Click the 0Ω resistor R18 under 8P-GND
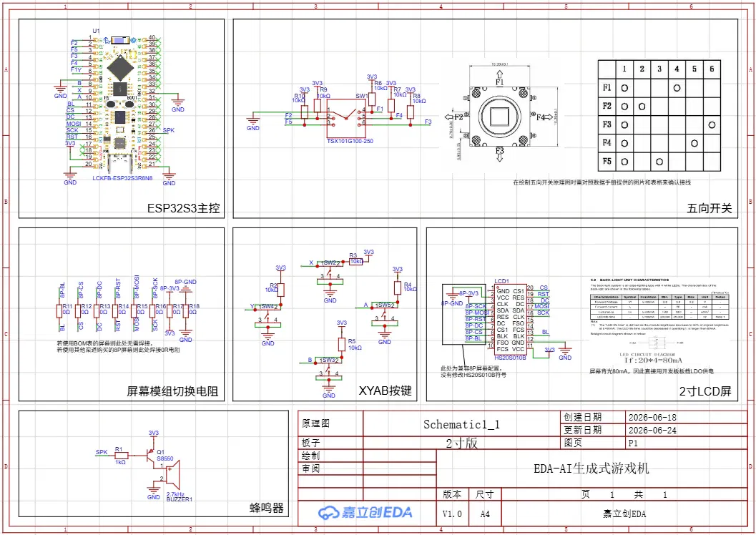 click(x=186, y=311)
